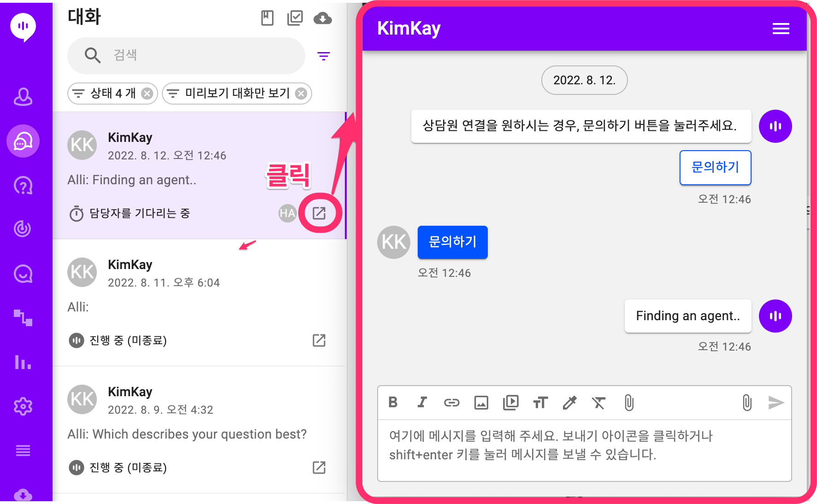This screenshot has width=817, height=504.
Task: Send the message with the arrow icon
Action: pyautogui.click(x=776, y=402)
